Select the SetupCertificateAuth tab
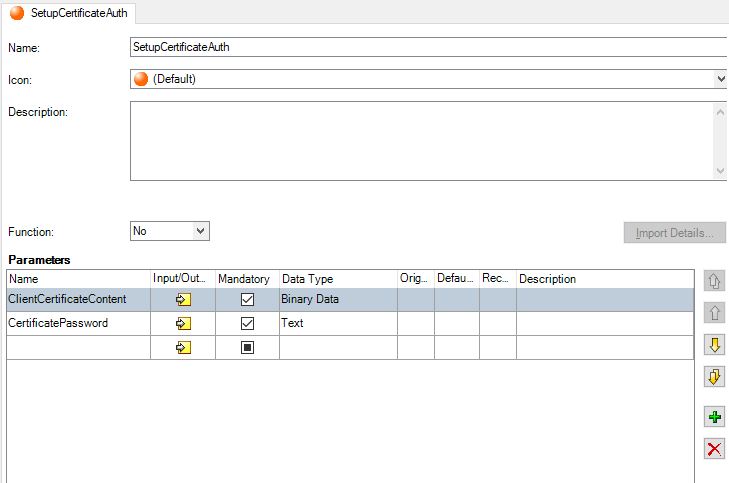Viewport: 729px width, 483px height. 70,14
